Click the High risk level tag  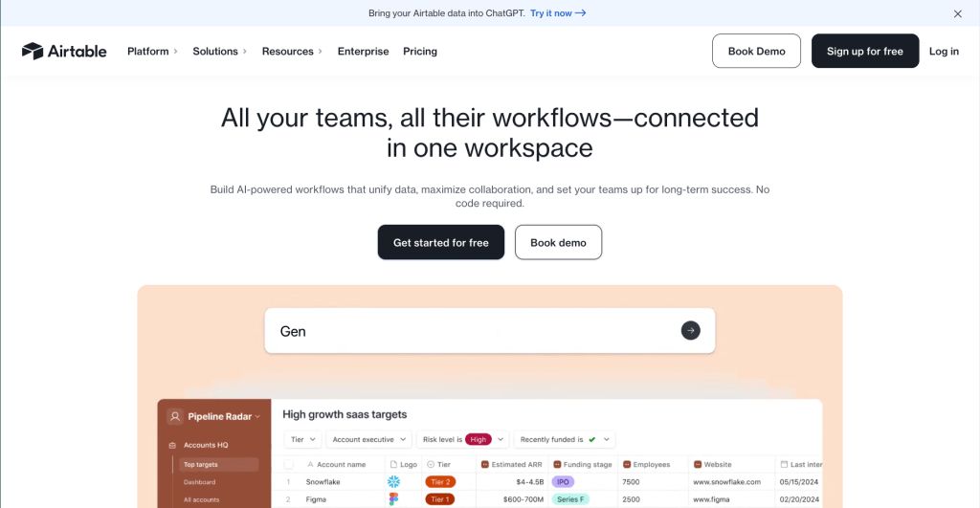point(479,439)
